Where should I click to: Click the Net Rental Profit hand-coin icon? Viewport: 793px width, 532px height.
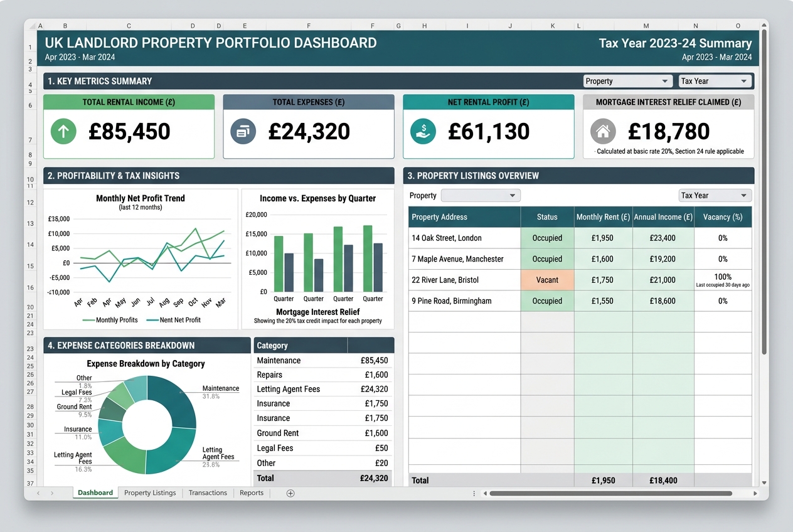[x=423, y=131]
